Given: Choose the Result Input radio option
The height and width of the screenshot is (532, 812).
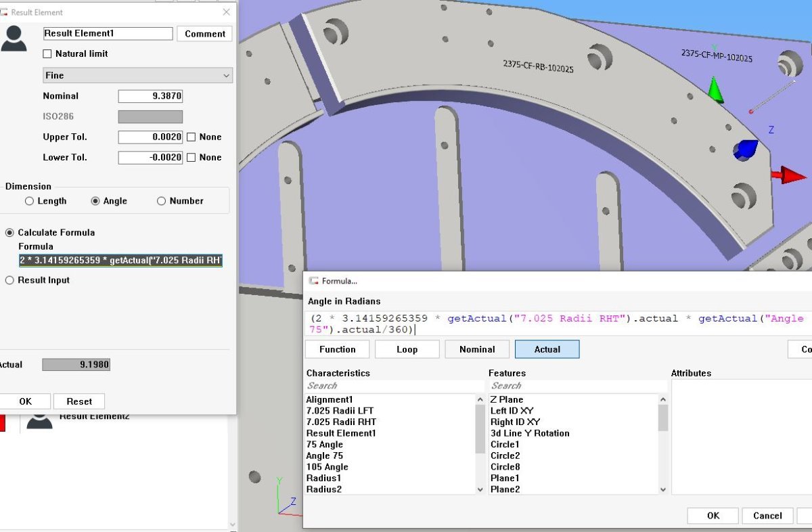Looking at the screenshot, I should tap(9, 280).
